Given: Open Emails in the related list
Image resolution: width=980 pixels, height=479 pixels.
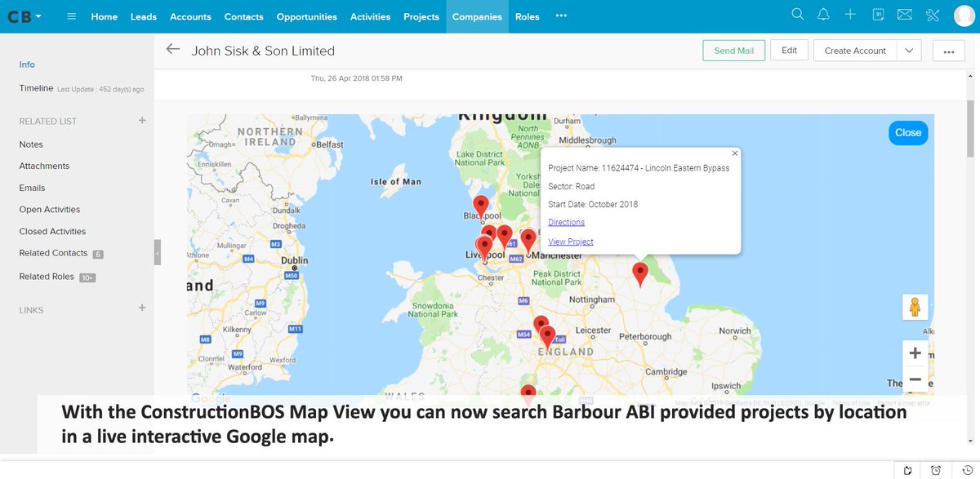Looking at the screenshot, I should pyautogui.click(x=32, y=188).
